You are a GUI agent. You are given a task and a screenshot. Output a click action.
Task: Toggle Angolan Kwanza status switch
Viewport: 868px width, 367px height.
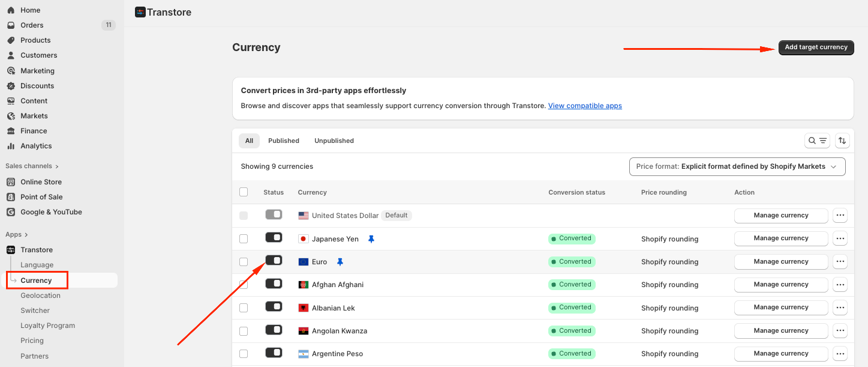(x=274, y=329)
